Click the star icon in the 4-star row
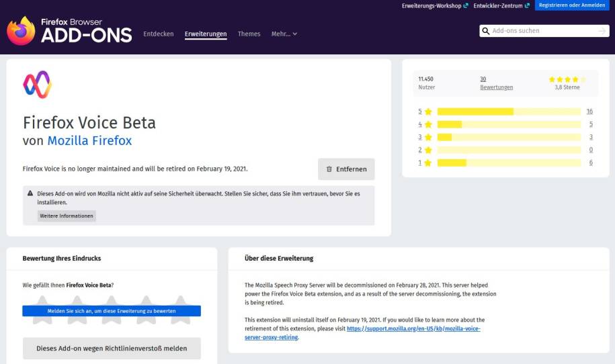 tap(428, 125)
